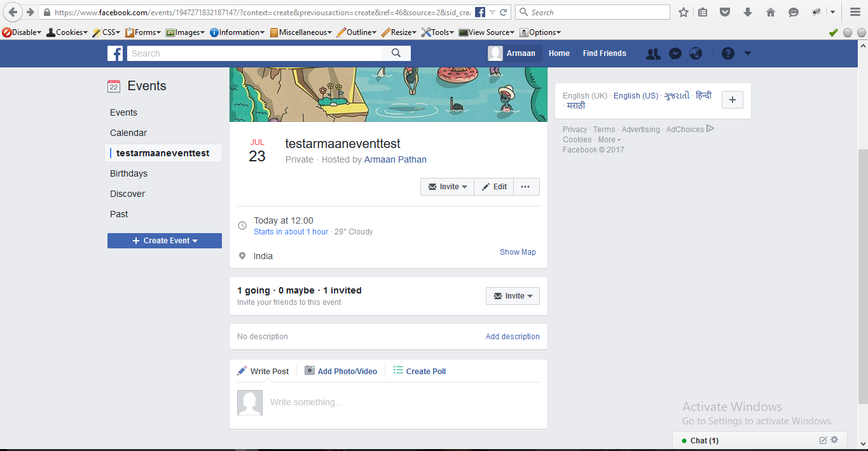Click the Facebook search magnifier button
The width and height of the screenshot is (868, 451).
[x=396, y=53]
